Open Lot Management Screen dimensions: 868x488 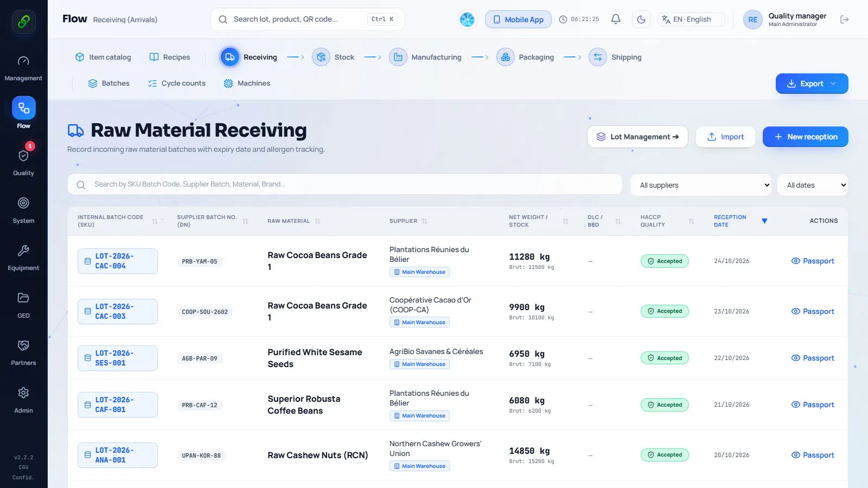(637, 137)
